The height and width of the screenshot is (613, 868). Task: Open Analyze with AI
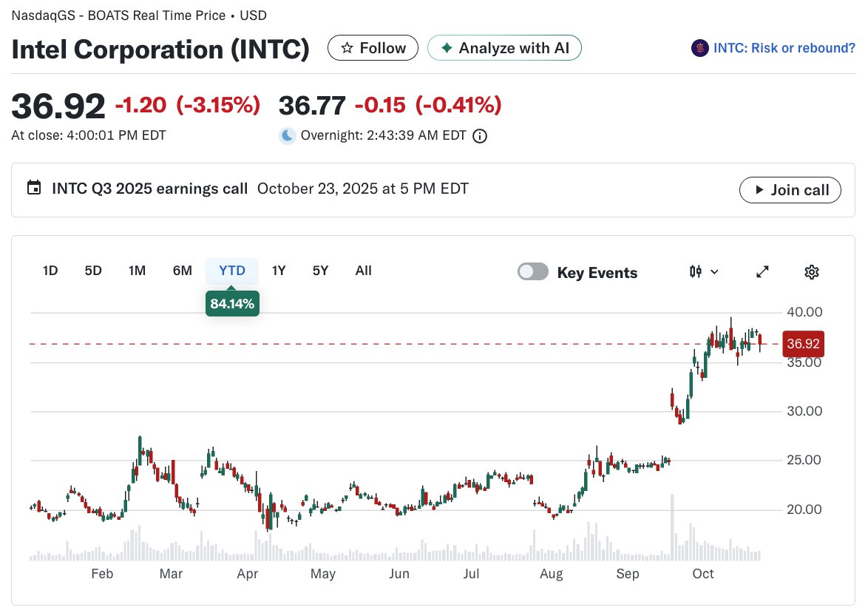tap(504, 48)
